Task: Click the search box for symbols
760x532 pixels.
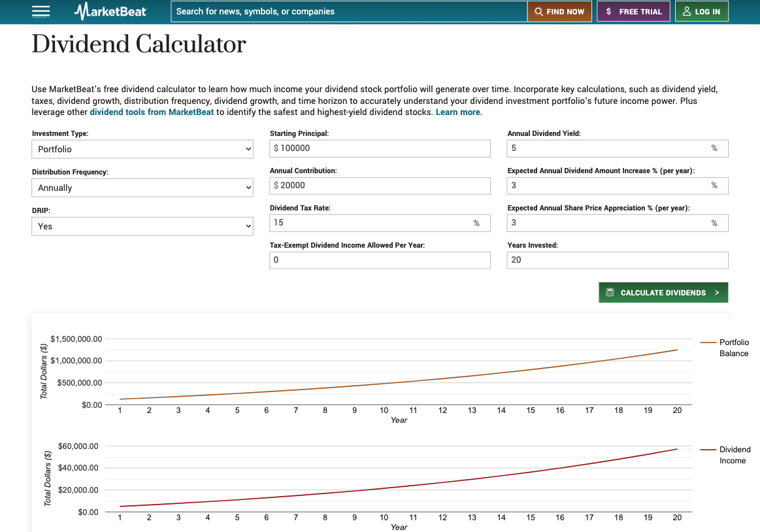Action: click(x=349, y=12)
